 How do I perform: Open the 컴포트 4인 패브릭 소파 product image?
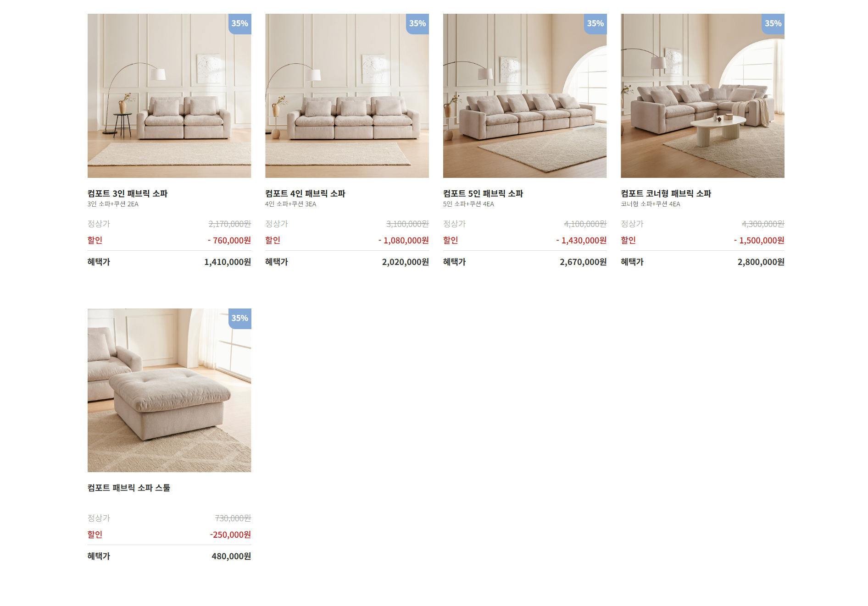click(x=347, y=96)
